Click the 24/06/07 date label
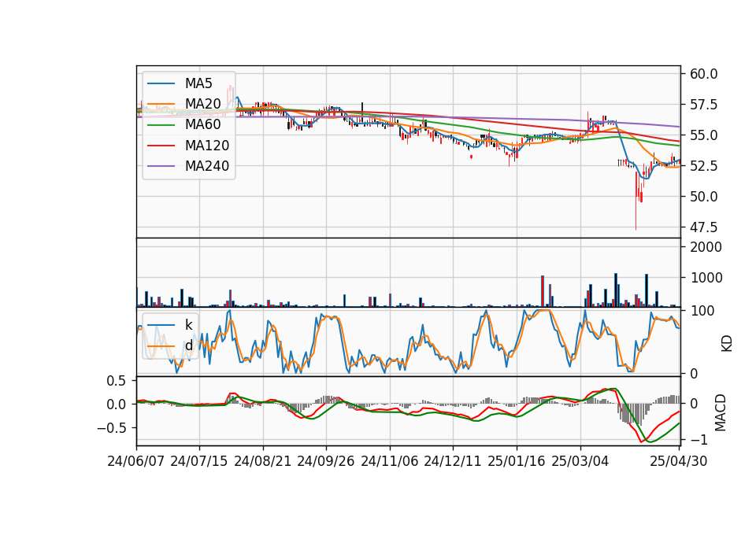Viewport: 756px width, 543px height. tap(136, 461)
